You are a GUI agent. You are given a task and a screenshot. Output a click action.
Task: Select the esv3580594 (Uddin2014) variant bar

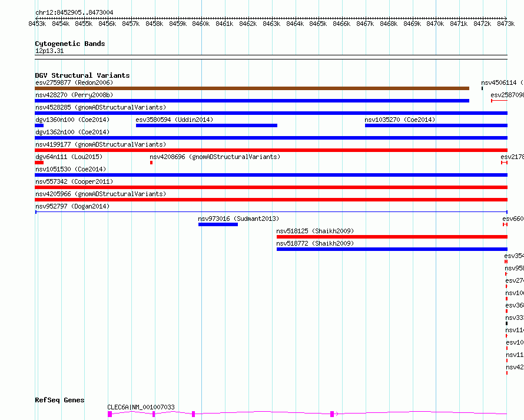tap(206, 125)
